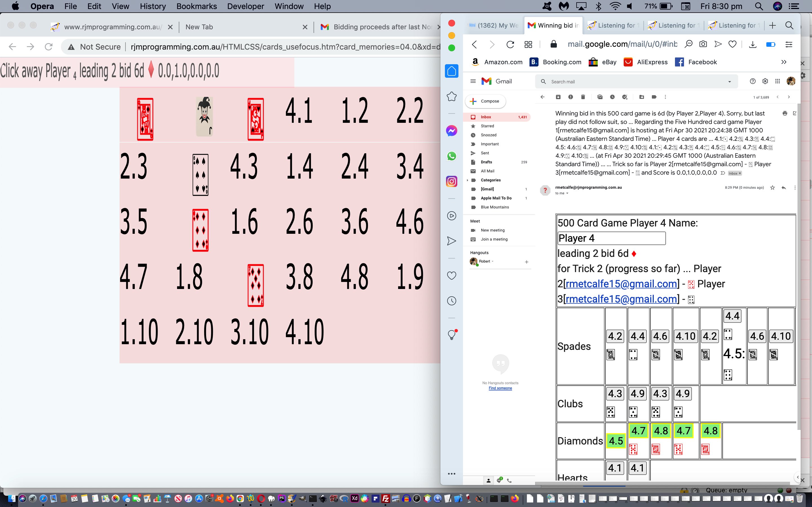This screenshot has width=812, height=507.
Task: Click the search mail input field
Action: pos(634,81)
